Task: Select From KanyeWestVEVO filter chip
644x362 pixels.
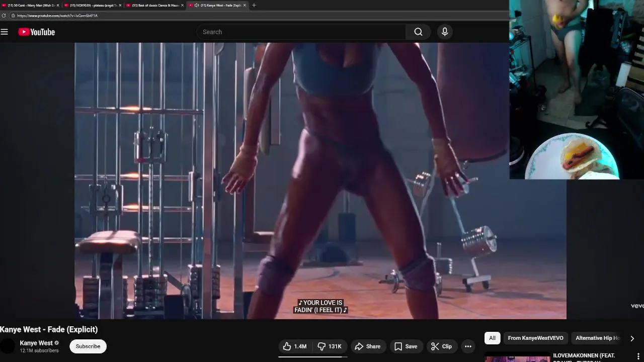Action: (535, 338)
